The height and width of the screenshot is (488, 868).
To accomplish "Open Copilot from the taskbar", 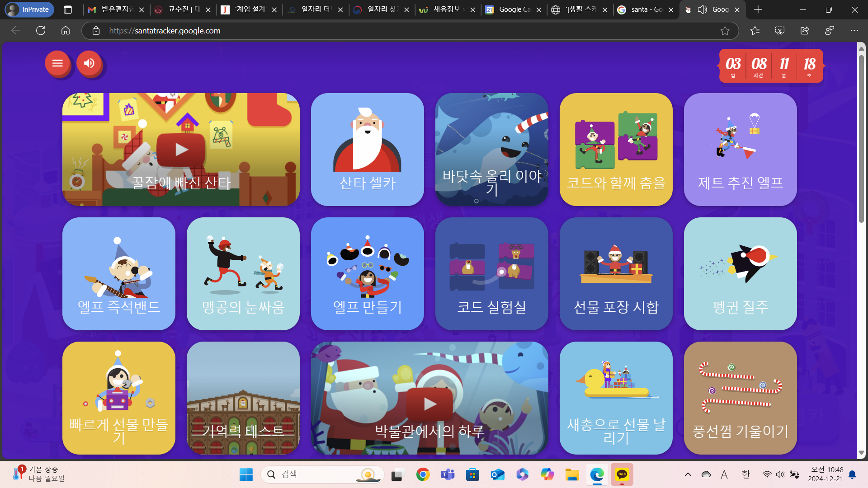I will tap(547, 474).
